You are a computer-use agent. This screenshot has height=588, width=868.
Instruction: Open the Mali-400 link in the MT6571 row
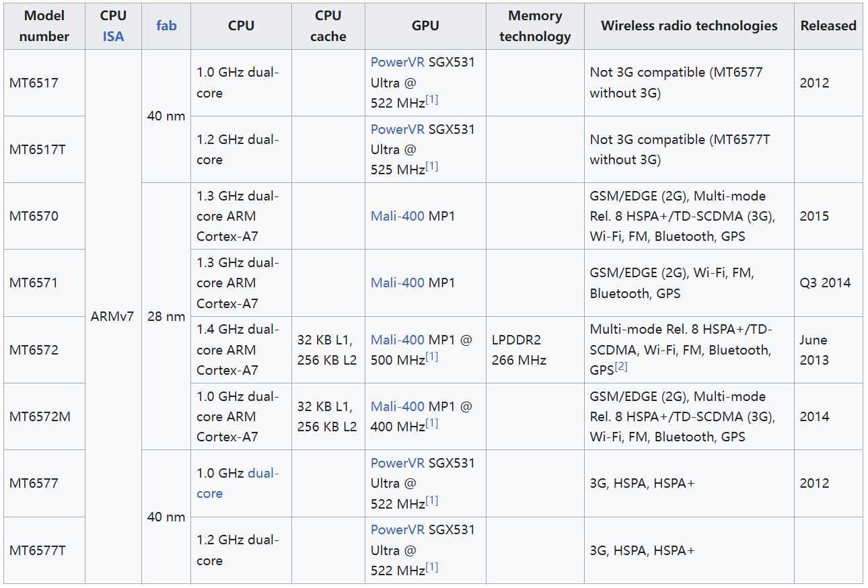point(398,283)
